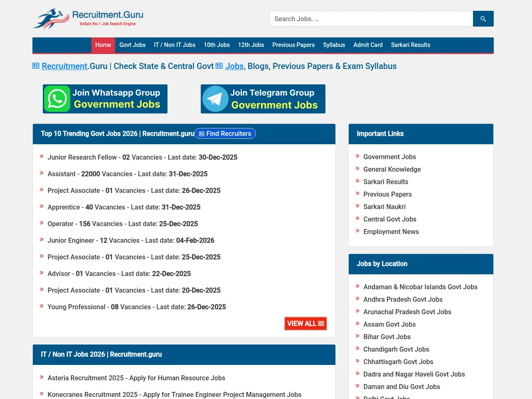This screenshot has height=399, width=532.
Task: Click the Recruitment heading link
Action: pos(65,66)
